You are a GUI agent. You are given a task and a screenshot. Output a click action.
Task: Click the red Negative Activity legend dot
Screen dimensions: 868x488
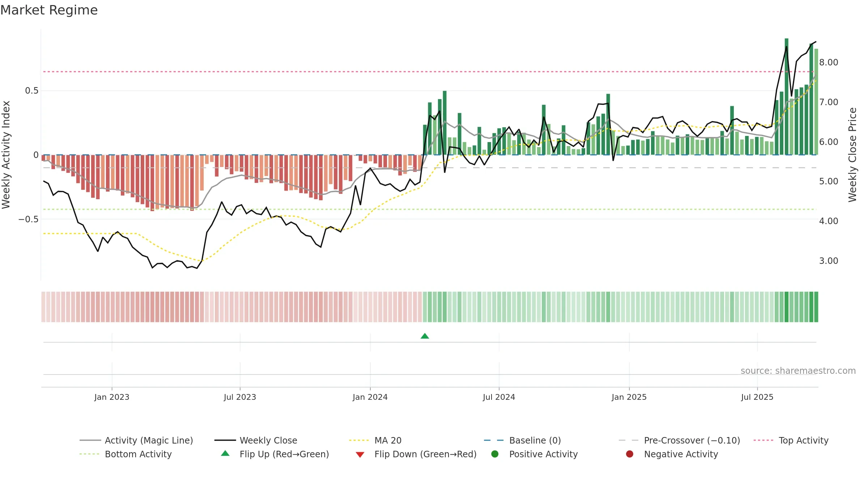click(x=630, y=454)
